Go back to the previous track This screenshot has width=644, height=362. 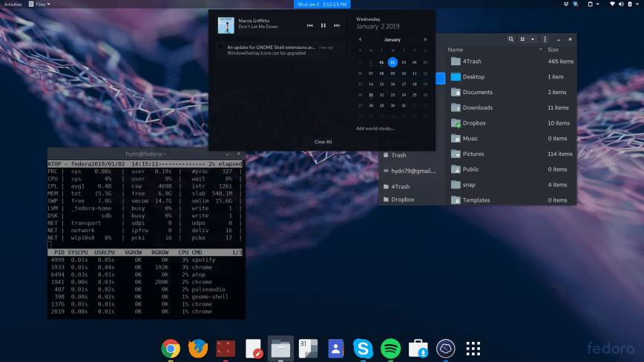pyautogui.click(x=310, y=25)
